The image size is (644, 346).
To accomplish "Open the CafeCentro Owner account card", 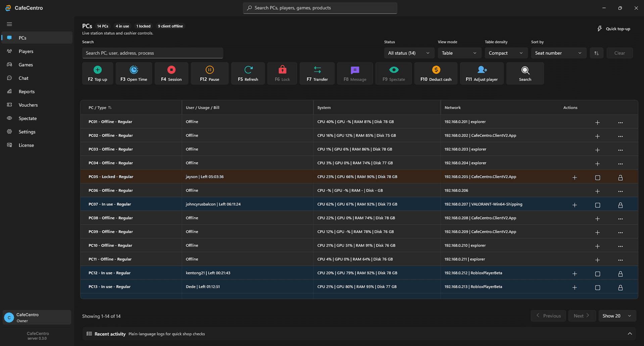I will [37, 317].
